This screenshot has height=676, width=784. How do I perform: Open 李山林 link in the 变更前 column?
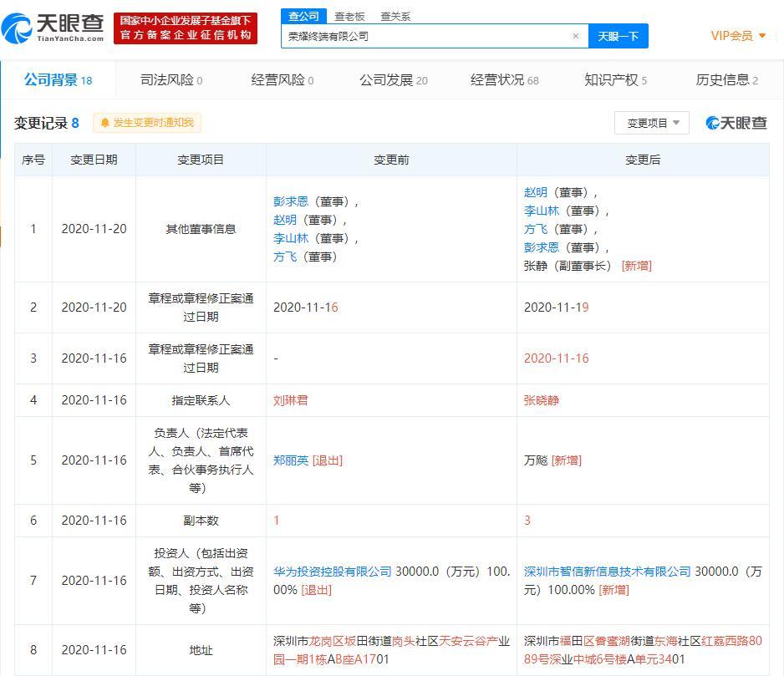click(291, 238)
